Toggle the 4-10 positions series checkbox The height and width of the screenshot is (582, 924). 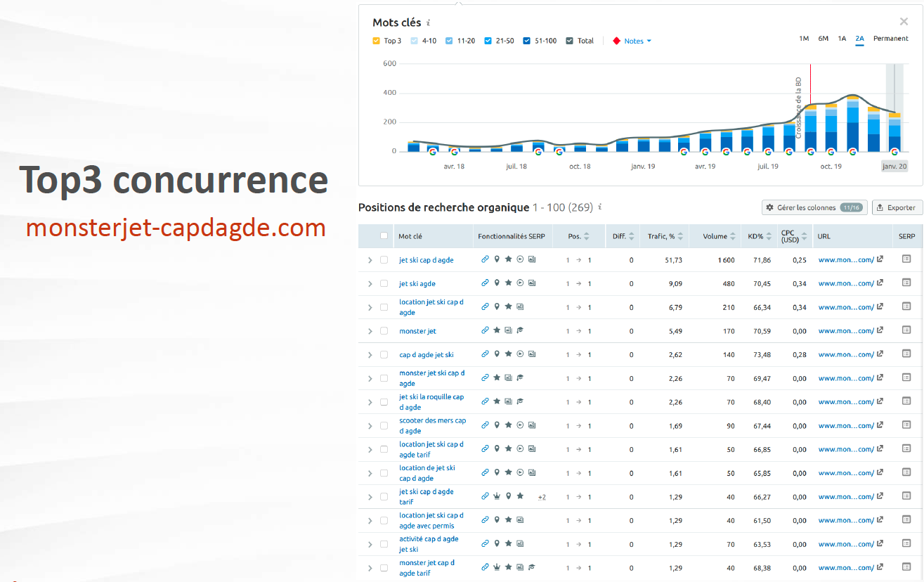tap(415, 41)
